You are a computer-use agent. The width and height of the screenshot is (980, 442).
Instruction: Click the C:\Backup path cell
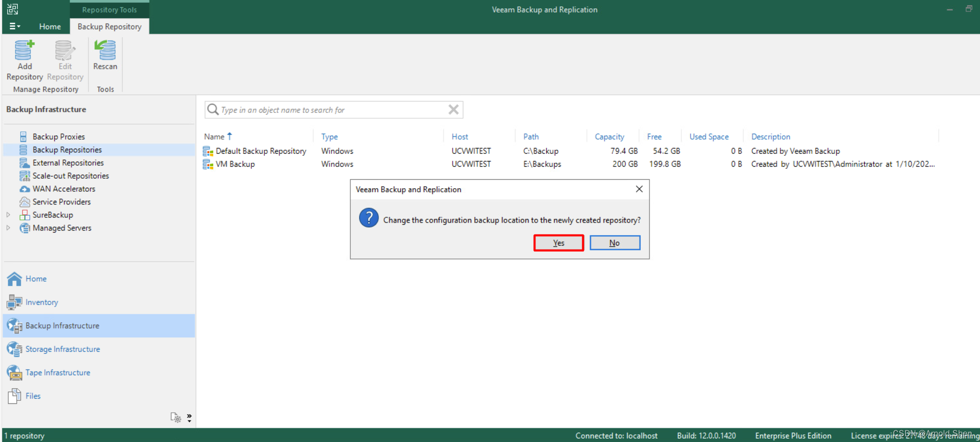tap(541, 151)
